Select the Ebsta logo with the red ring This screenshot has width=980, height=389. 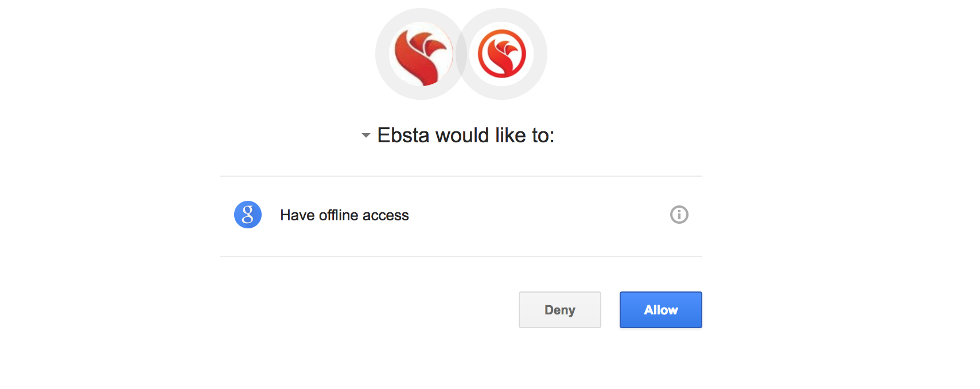(x=502, y=54)
